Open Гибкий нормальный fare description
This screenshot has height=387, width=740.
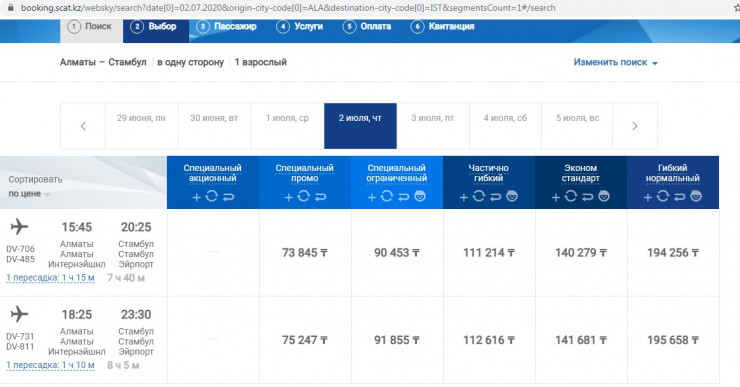673,173
